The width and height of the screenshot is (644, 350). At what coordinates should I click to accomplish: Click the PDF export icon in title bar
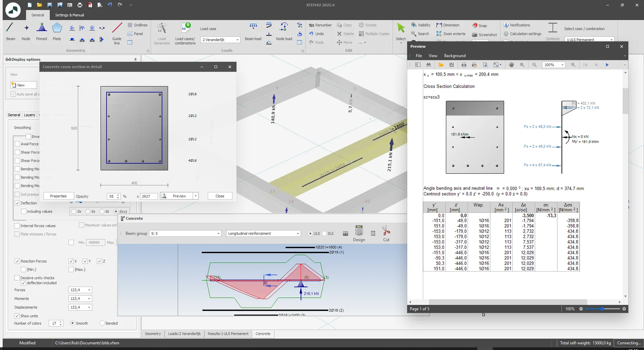point(90,5)
